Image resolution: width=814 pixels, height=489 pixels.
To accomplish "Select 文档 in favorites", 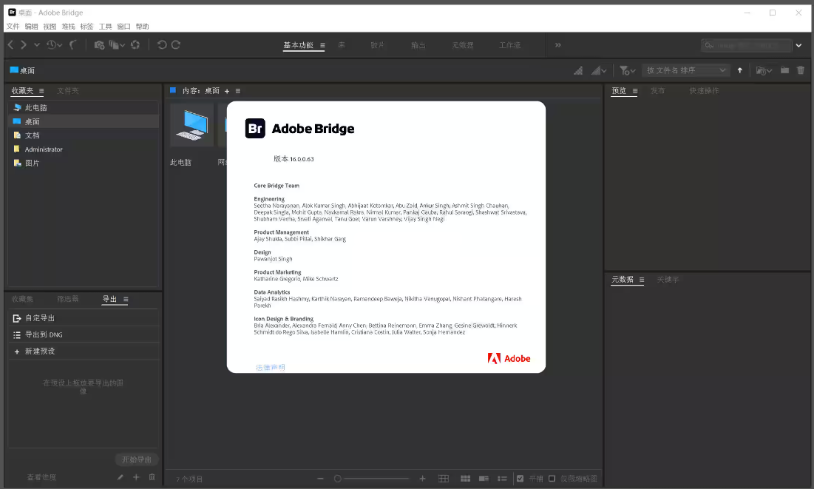I will [84, 135].
